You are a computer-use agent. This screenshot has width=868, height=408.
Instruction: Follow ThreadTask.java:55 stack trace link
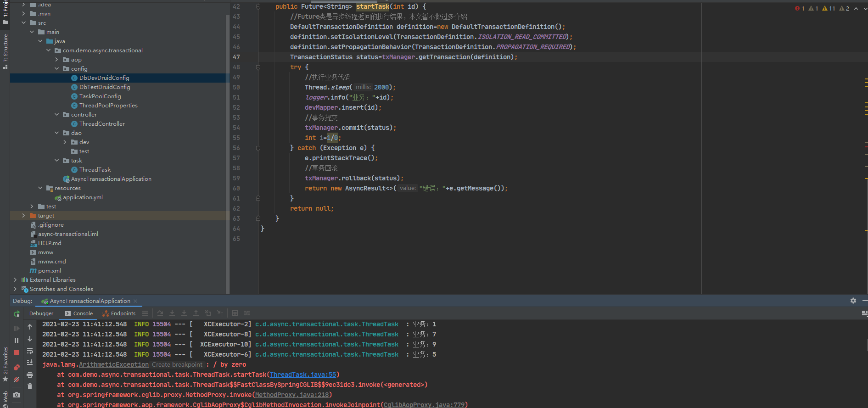pos(303,375)
